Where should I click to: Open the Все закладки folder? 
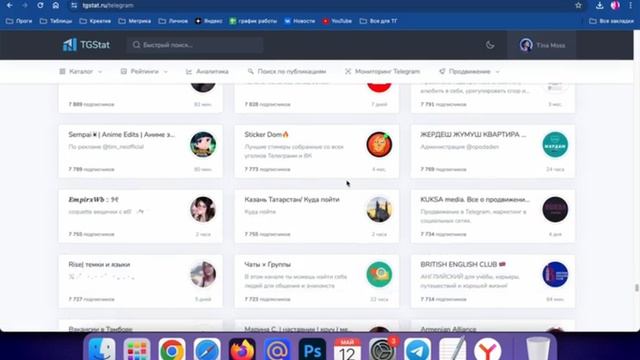tap(611, 21)
